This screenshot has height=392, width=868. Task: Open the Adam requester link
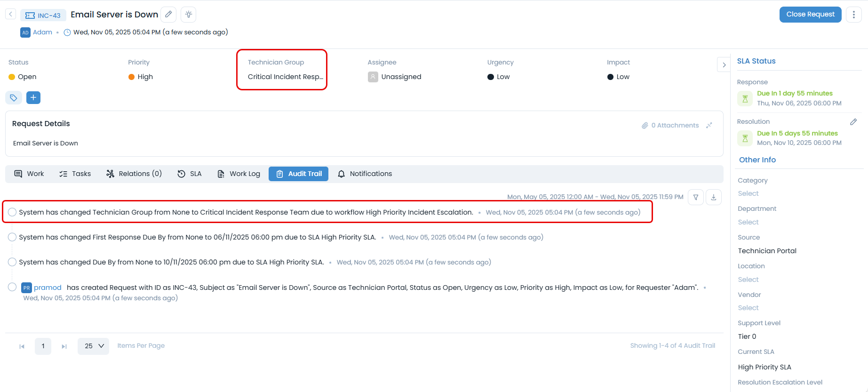click(x=42, y=32)
